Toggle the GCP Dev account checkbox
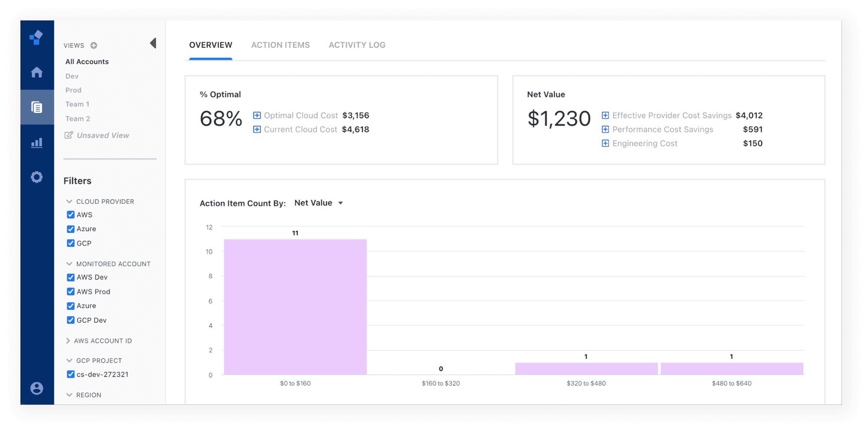 [x=71, y=320]
